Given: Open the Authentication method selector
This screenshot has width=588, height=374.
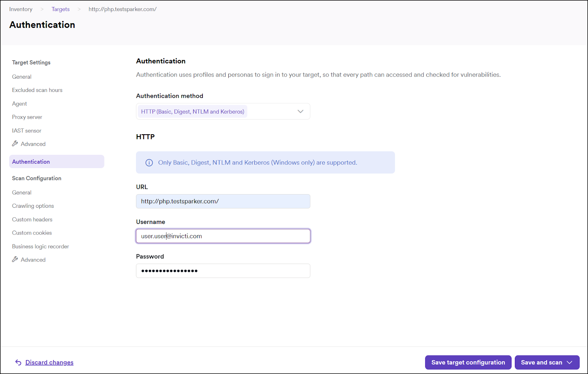Looking at the screenshot, I should pos(223,111).
